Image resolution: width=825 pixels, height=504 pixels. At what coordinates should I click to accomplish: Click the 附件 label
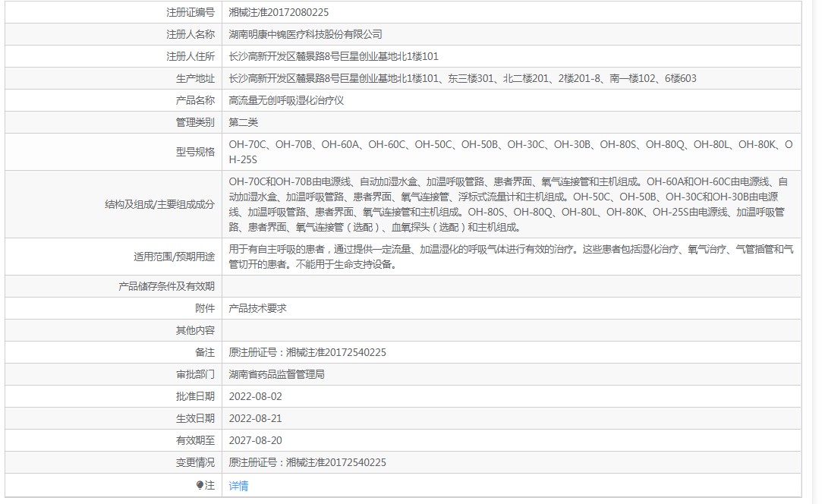click(205, 308)
